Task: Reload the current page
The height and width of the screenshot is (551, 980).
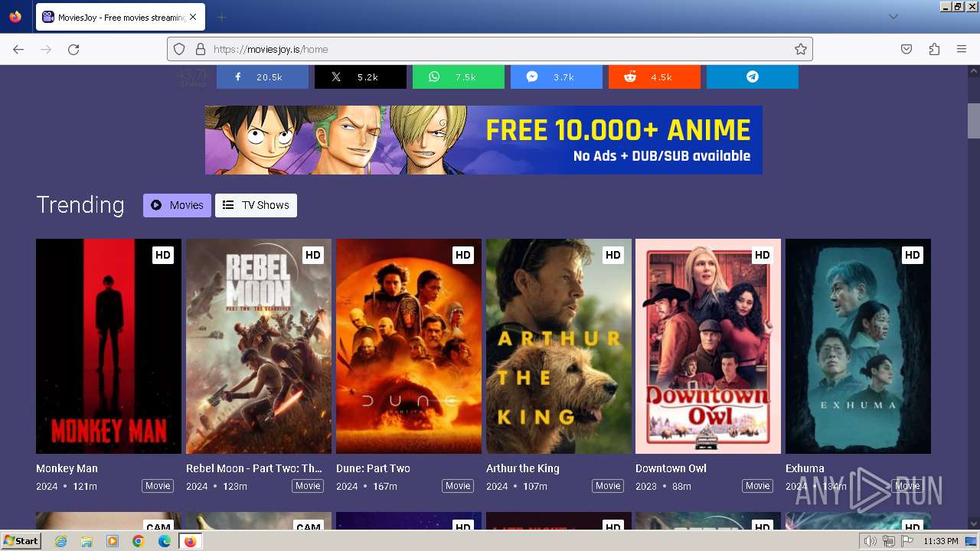Action: pyautogui.click(x=73, y=49)
